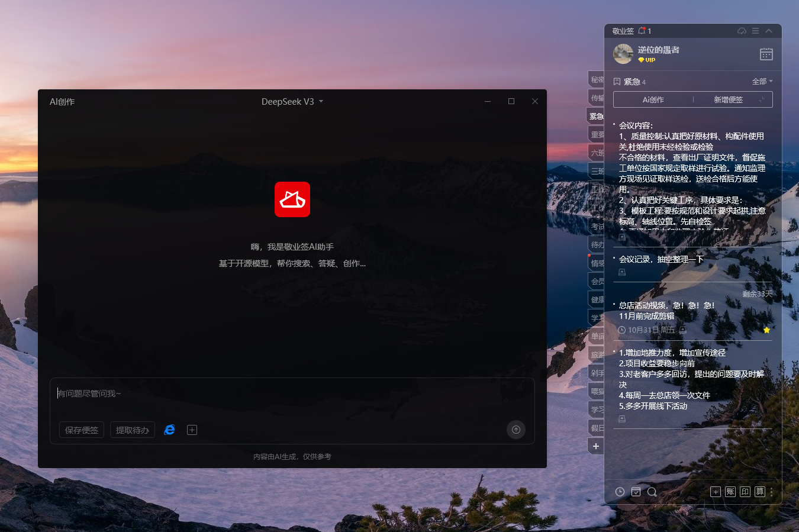799x532 pixels.
Task: Click the greeting 嗨，我是敬业签AI助手
Action: (292, 247)
